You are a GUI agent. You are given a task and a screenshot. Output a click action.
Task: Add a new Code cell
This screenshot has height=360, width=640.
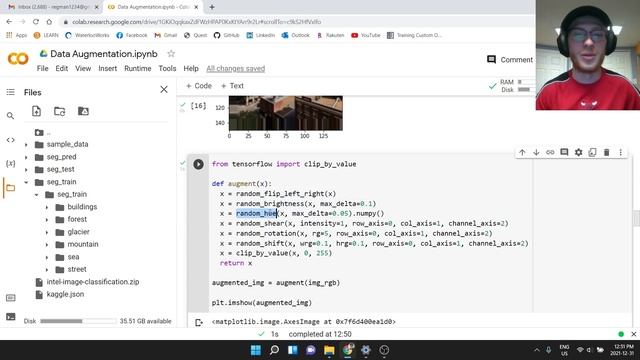pos(199,86)
